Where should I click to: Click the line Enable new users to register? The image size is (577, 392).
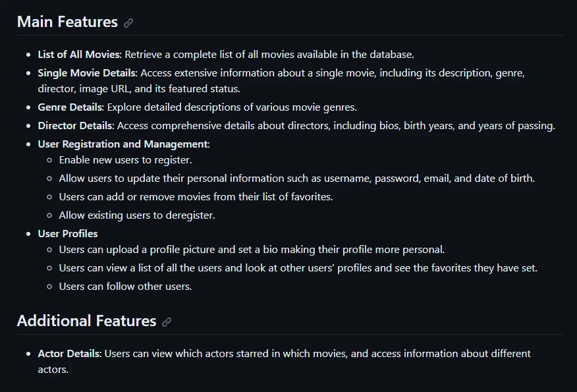click(x=125, y=159)
